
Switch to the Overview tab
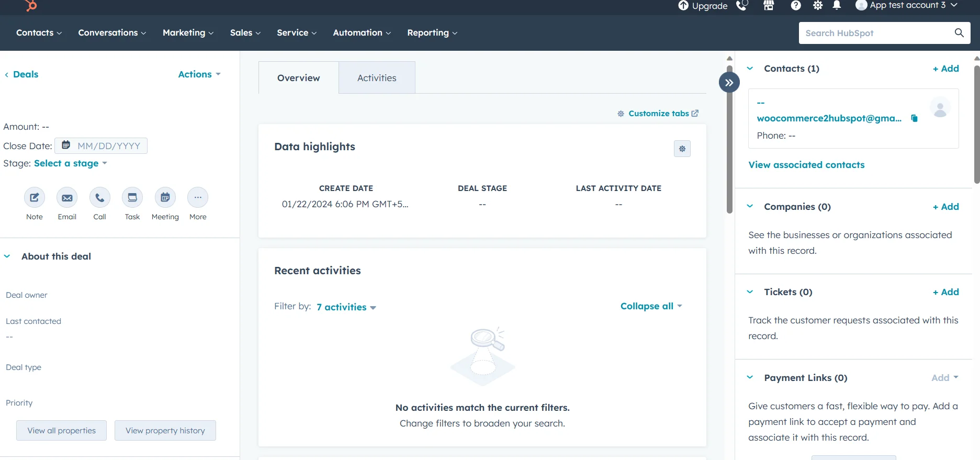[x=299, y=77]
